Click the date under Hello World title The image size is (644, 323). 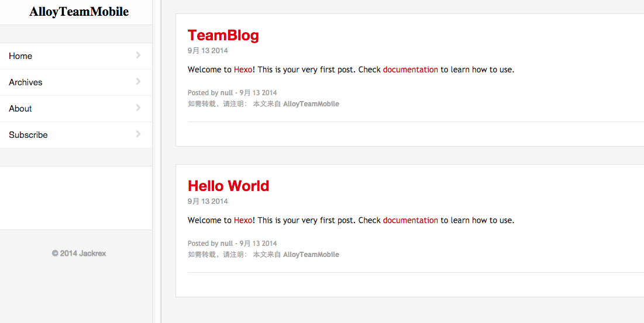pyautogui.click(x=208, y=202)
